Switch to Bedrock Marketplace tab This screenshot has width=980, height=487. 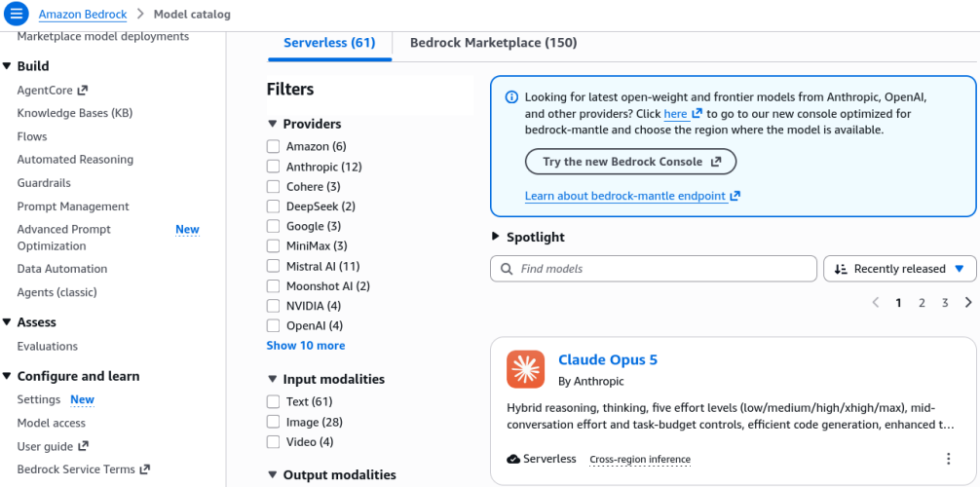[x=493, y=43]
